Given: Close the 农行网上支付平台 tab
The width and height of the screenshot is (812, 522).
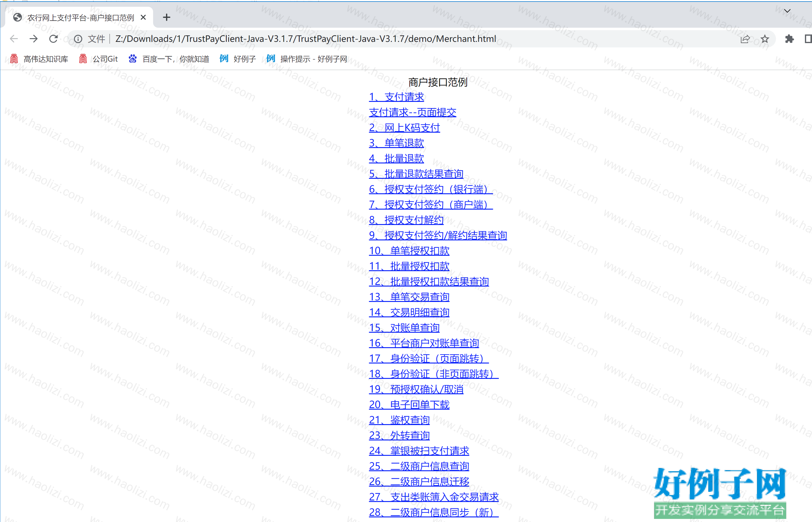Looking at the screenshot, I should pos(143,17).
